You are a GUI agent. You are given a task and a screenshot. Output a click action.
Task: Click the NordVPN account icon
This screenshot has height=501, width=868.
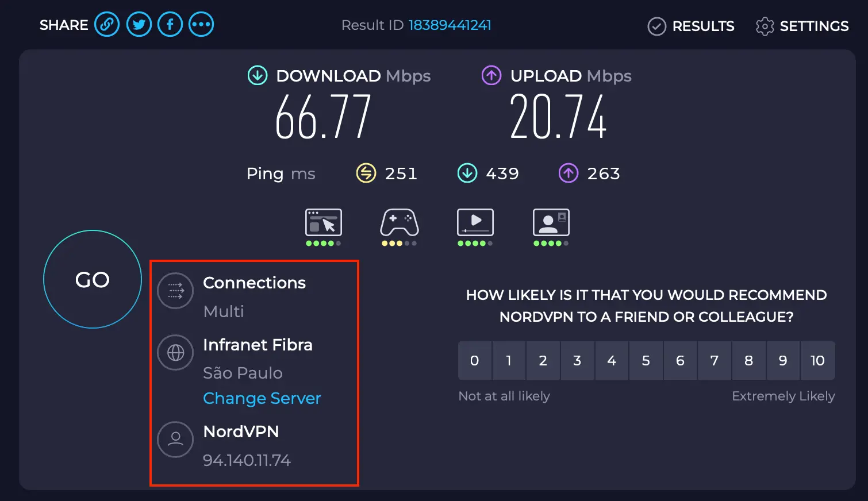pos(175,440)
